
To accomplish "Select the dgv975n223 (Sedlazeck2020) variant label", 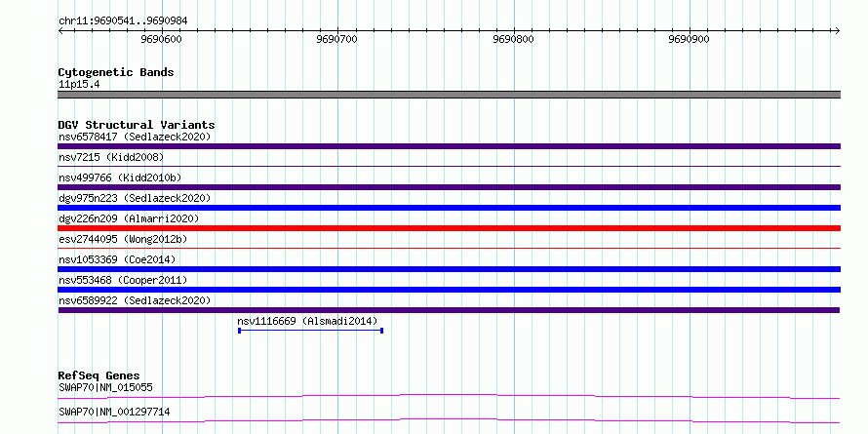I will tap(135, 198).
